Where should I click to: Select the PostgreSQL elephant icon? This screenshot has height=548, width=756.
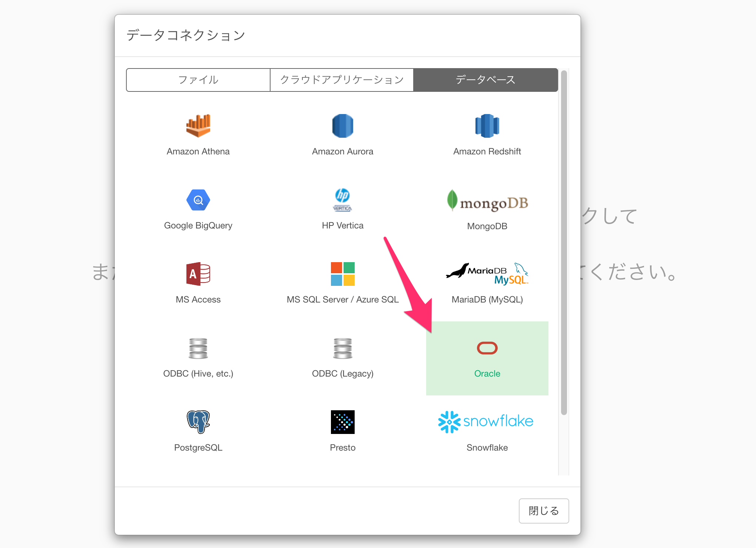tap(198, 422)
